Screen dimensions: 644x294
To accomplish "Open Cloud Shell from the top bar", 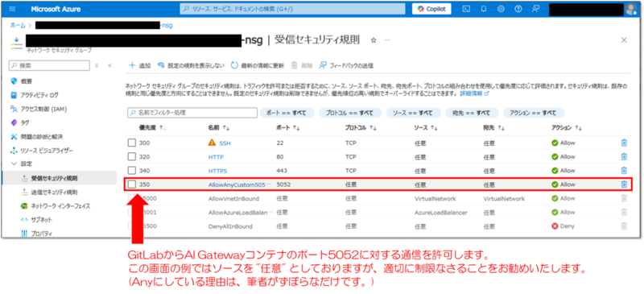I will pyautogui.click(x=466, y=9).
